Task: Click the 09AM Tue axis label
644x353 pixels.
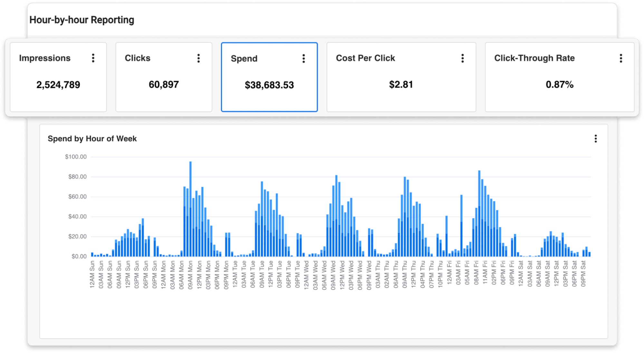Action: pyautogui.click(x=262, y=274)
